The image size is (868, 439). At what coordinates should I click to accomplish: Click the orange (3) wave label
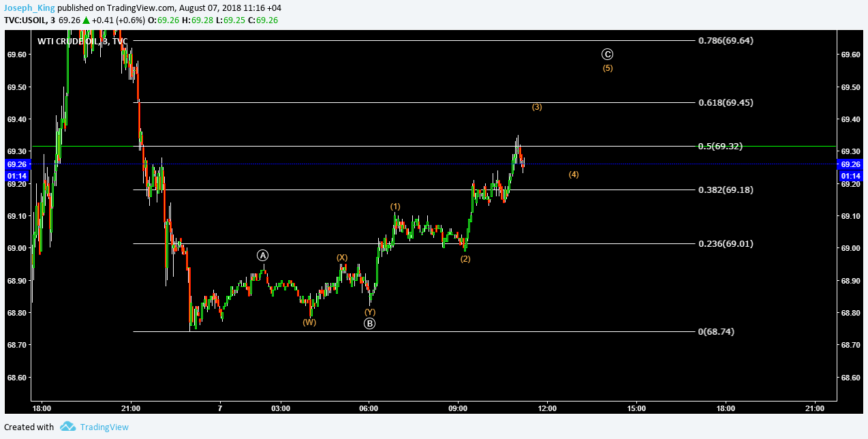pos(537,107)
